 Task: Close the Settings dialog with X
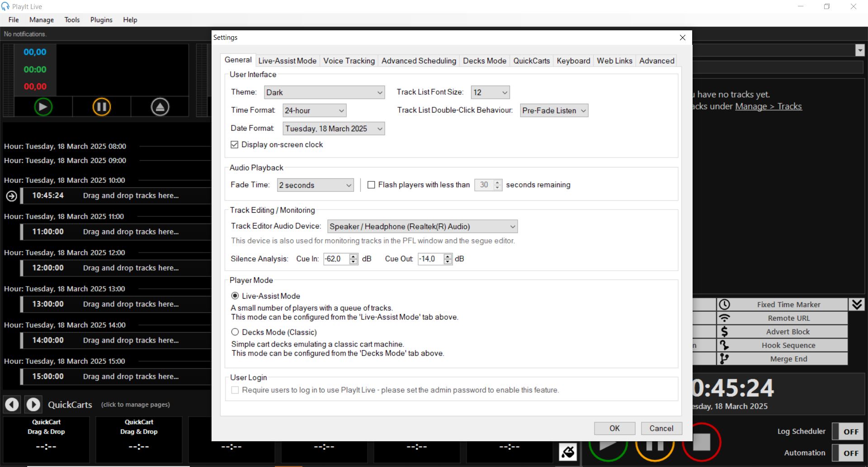[x=683, y=38]
